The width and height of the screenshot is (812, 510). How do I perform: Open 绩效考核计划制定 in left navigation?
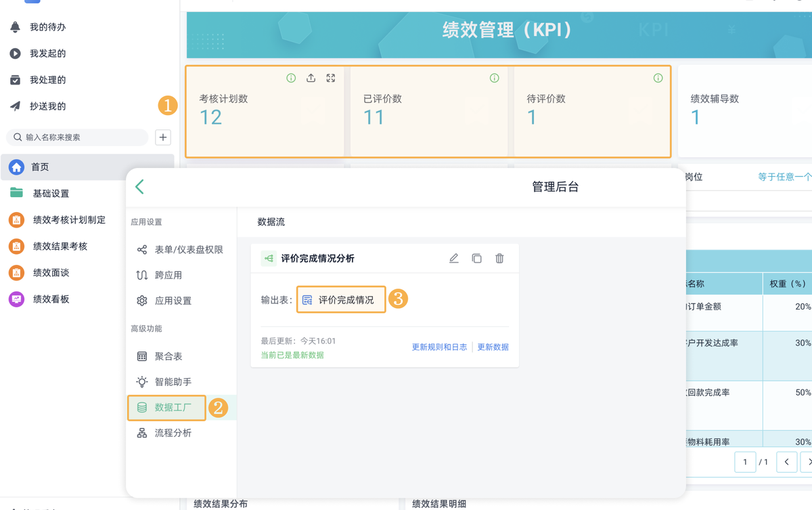click(69, 220)
